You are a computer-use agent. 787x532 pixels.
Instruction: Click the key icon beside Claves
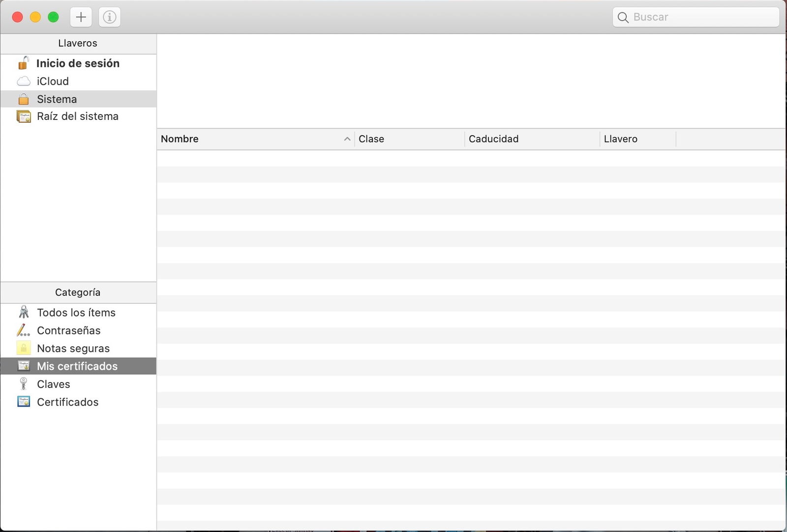pos(23,384)
